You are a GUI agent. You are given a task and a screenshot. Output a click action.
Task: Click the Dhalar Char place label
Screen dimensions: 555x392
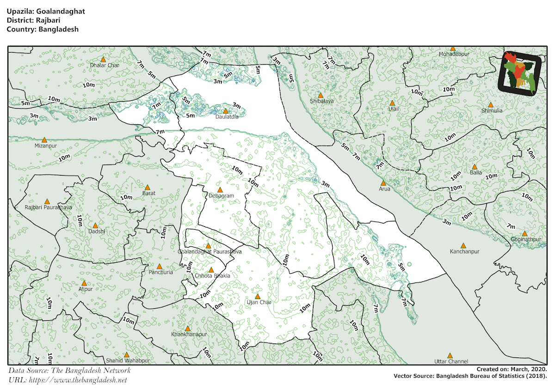coord(105,65)
